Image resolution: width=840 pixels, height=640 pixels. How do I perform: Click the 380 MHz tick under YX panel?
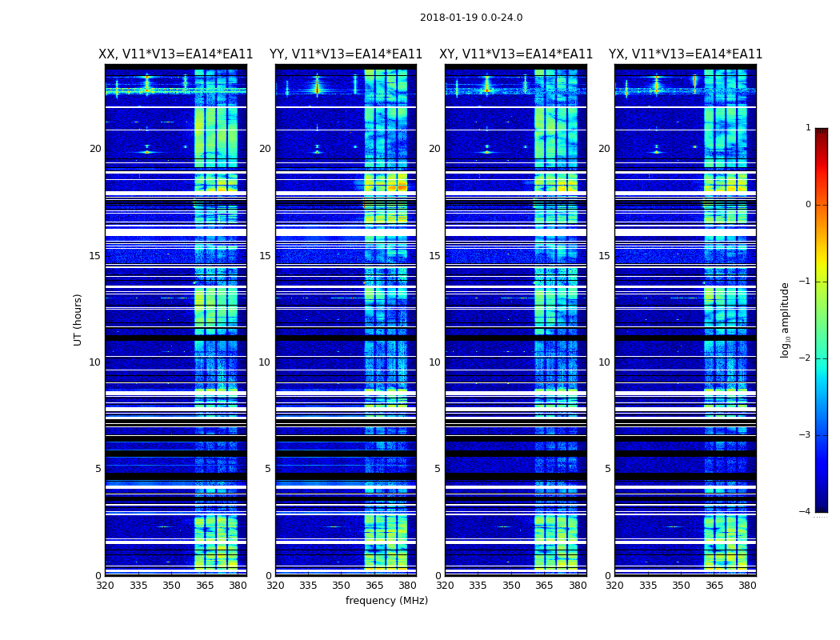coord(747,586)
